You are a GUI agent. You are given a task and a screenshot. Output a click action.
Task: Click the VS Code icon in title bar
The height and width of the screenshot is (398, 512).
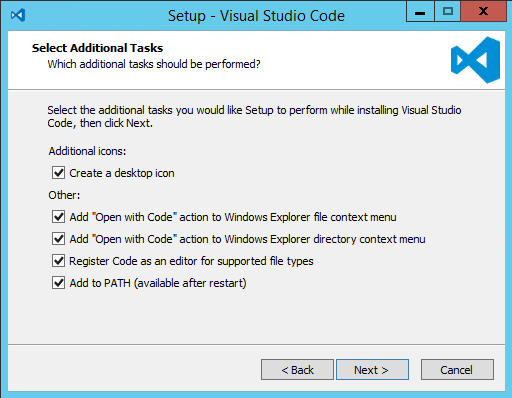(18, 15)
